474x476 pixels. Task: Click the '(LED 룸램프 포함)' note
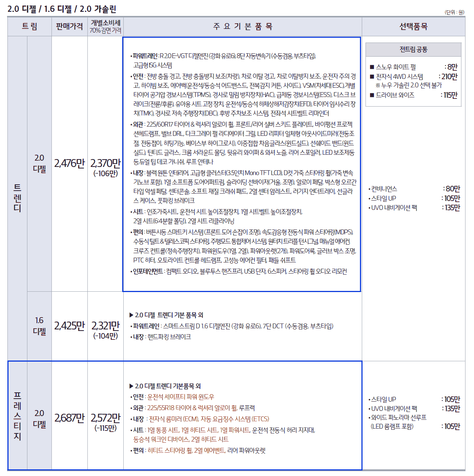point(392,426)
